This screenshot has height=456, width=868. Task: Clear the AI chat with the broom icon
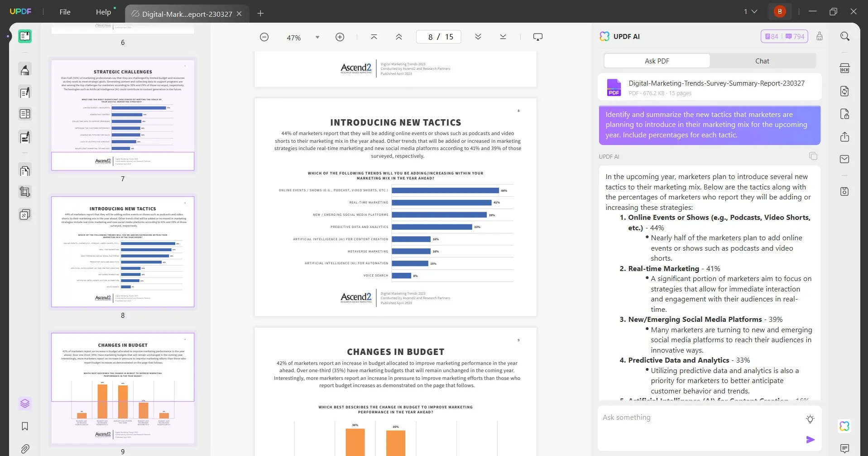click(x=820, y=36)
